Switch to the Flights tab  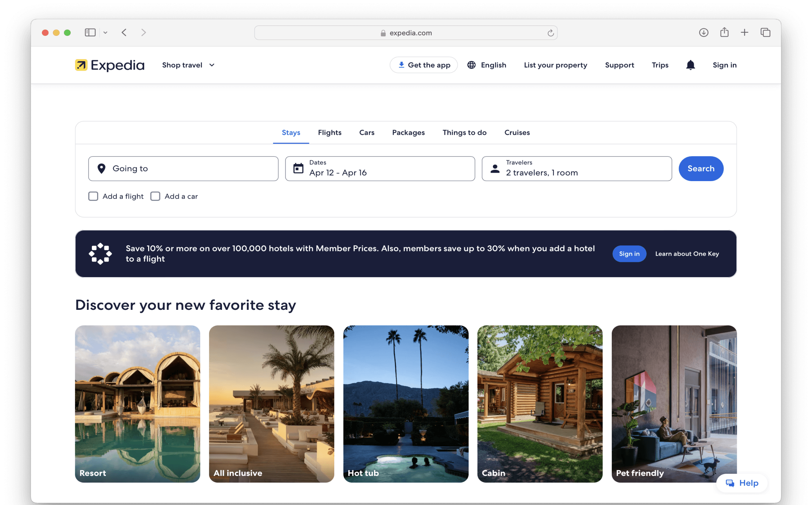[x=329, y=133]
